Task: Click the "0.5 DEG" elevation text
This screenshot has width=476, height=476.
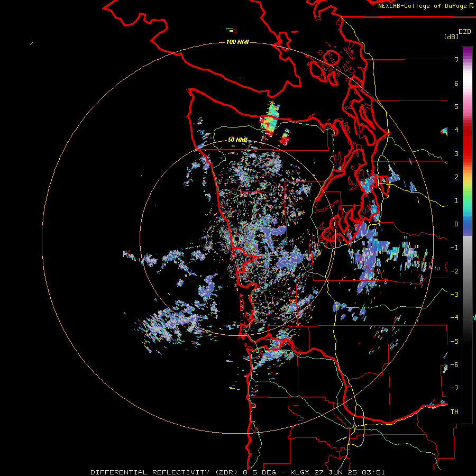Action: coord(259,472)
